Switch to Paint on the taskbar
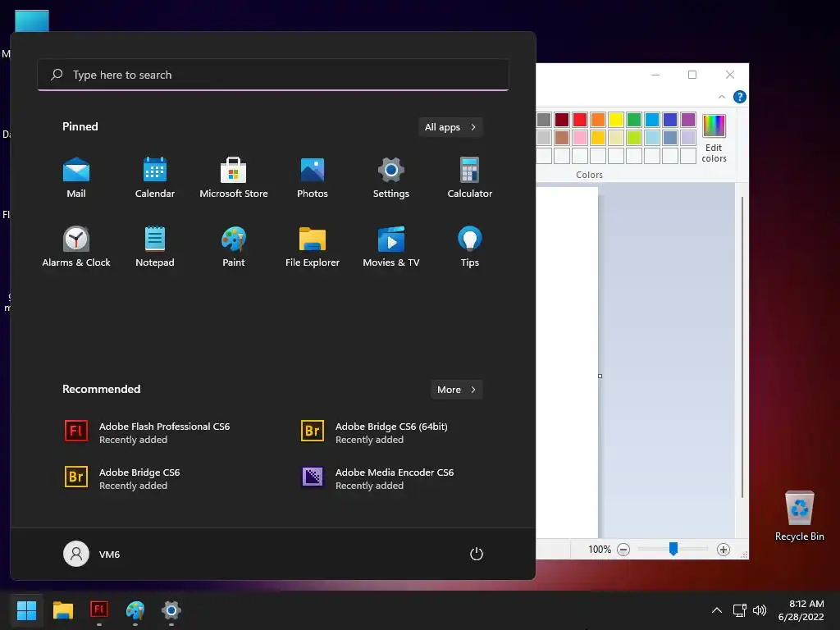 (x=135, y=609)
